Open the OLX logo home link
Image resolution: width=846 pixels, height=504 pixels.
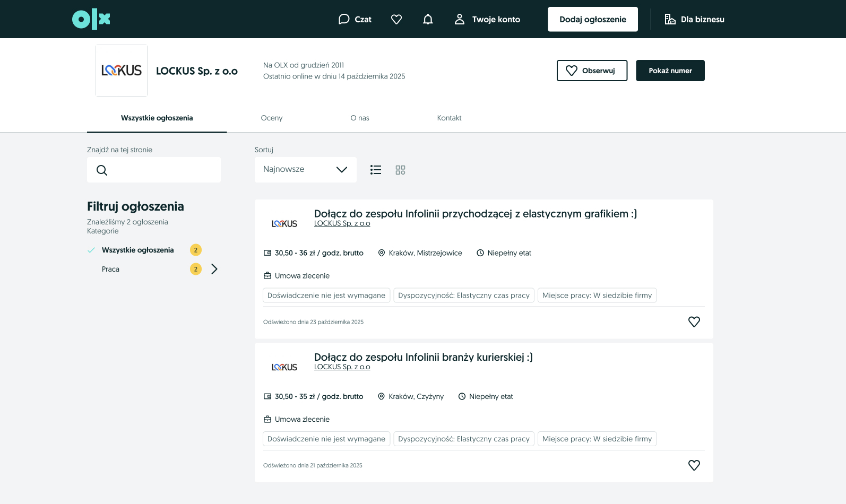[x=91, y=20]
